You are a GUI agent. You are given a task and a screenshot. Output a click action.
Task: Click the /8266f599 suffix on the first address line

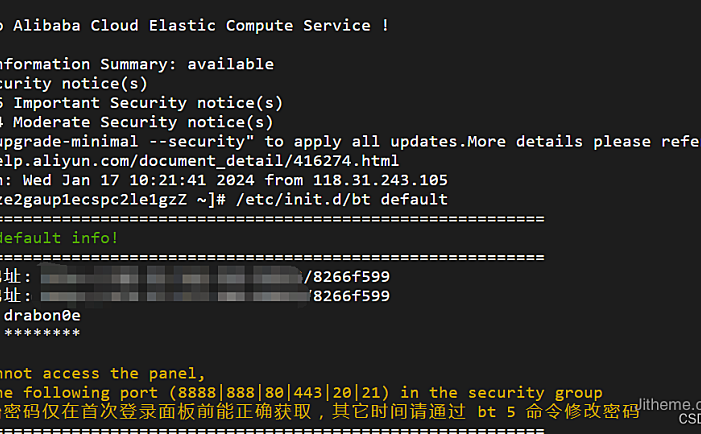[347, 277]
